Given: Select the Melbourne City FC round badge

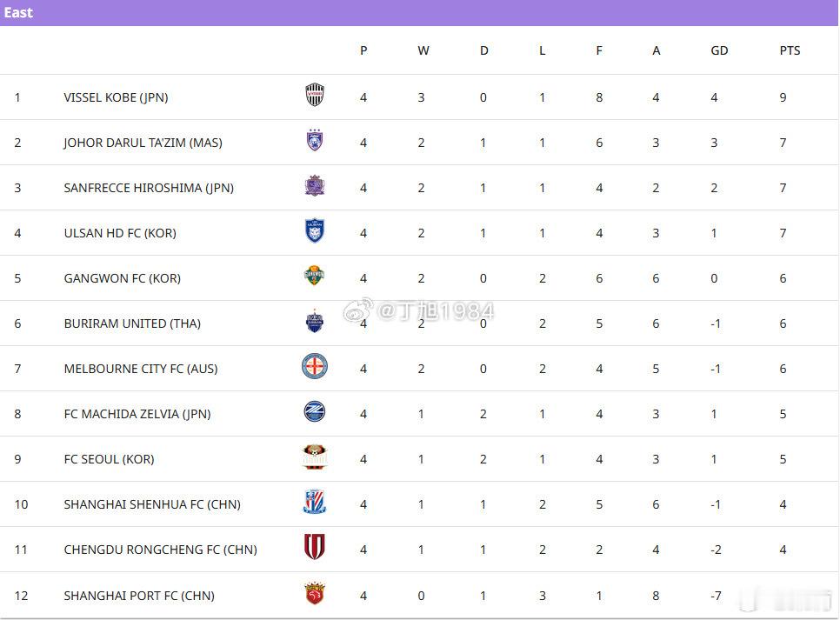Looking at the screenshot, I should click(x=315, y=367).
